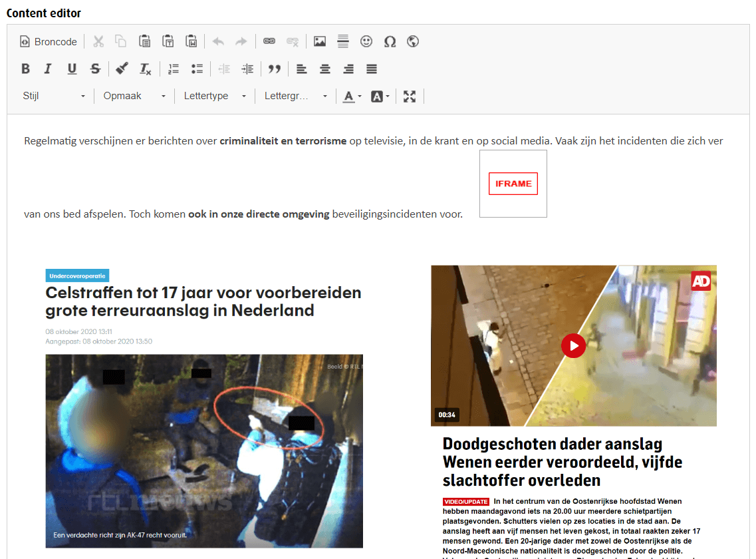Toggle Bold formatting
This screenshot has width=756, height=559.
click(x=25, y=69)
